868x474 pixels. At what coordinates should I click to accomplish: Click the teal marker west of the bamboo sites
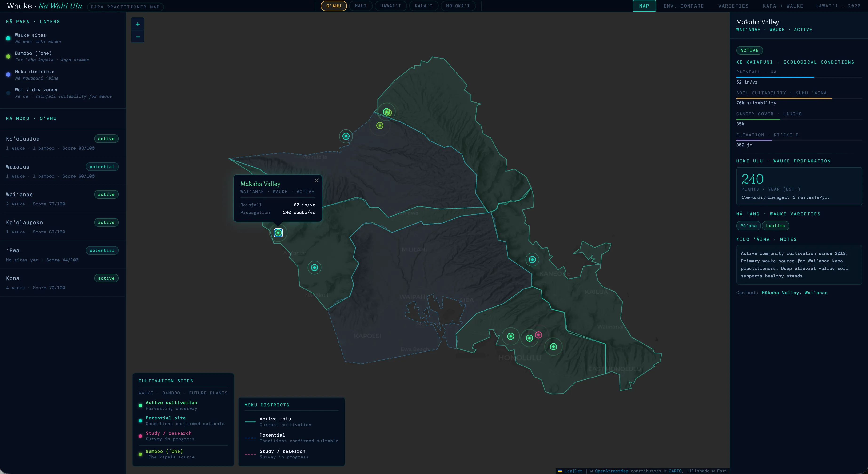346,136
